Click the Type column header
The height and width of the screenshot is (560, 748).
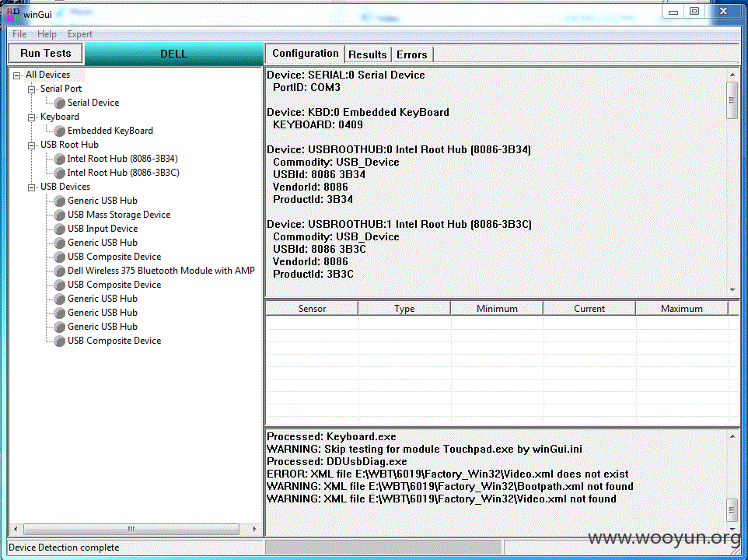click(404, 309)
